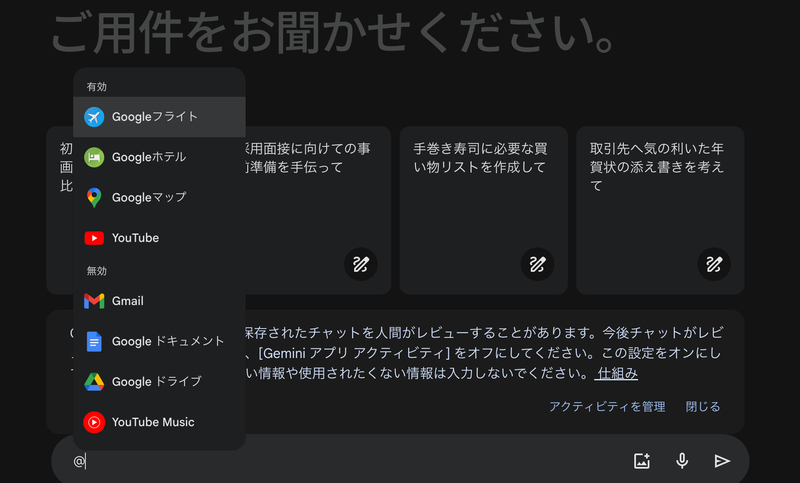Open the 取引先へ気の利いた年賀状 suggestion card

(660, 210)
